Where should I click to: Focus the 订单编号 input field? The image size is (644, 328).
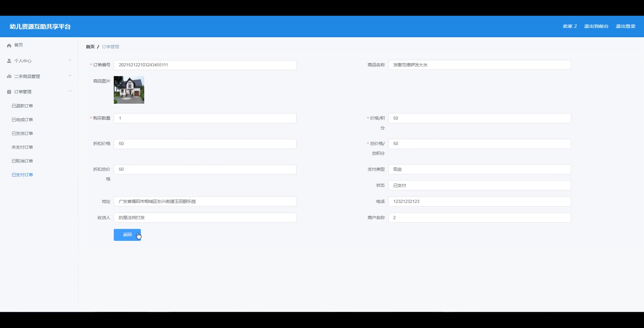205,65
